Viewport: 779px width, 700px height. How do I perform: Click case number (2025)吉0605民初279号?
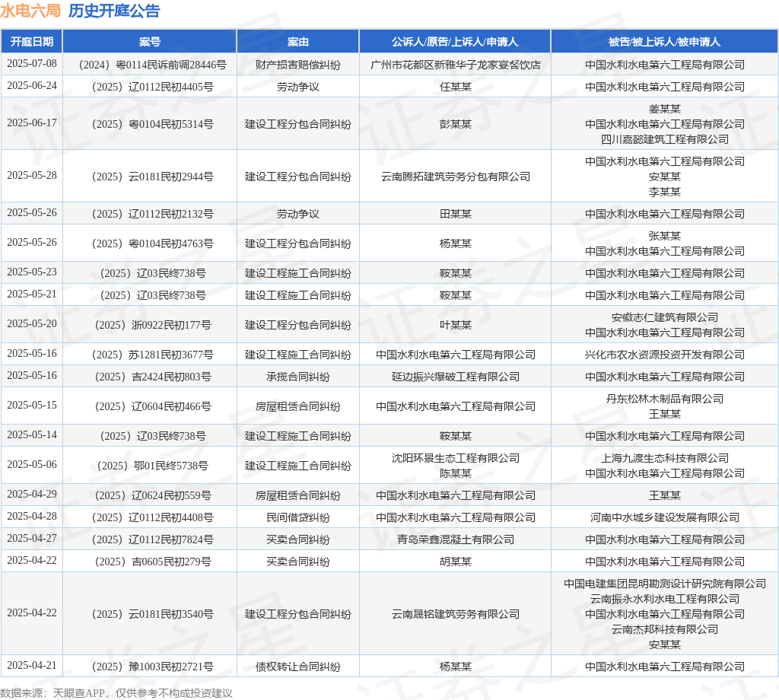pos(150,562)
